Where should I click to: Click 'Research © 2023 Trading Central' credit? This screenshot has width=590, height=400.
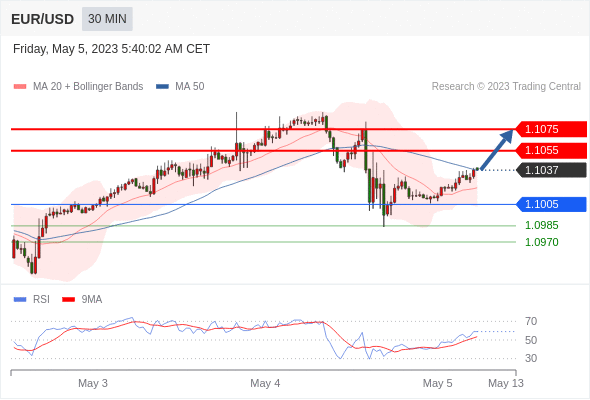[x=506, y=87]
